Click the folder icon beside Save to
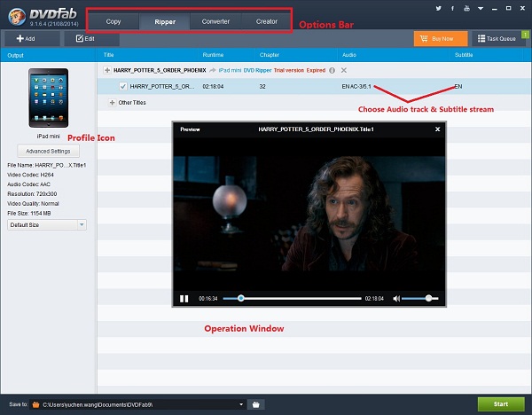The height and width of the screenshot is (415, 532). pos(35,404)
